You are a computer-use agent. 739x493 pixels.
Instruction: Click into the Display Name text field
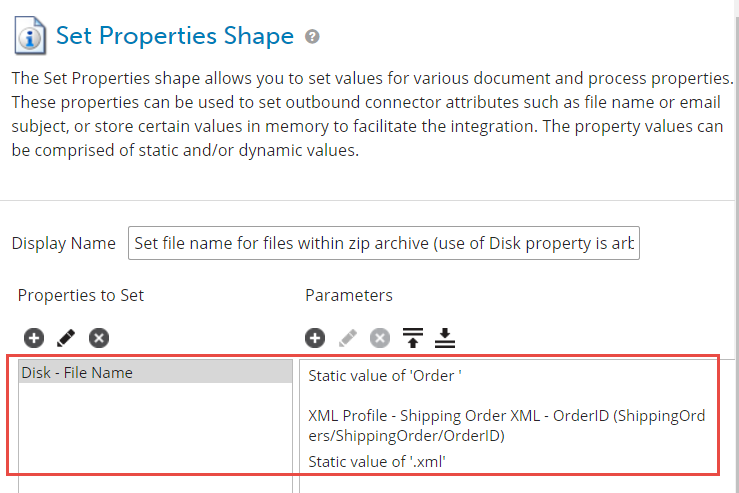coord(384,243)
